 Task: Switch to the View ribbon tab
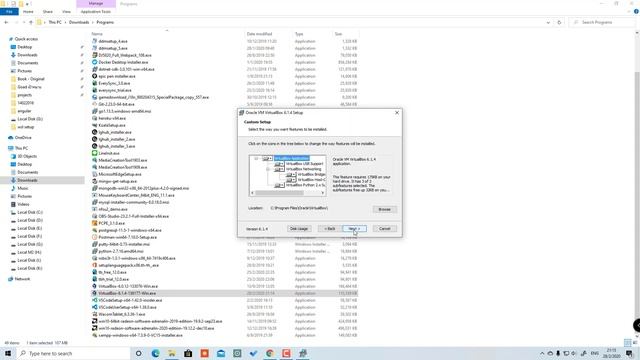tap(66, 12)
